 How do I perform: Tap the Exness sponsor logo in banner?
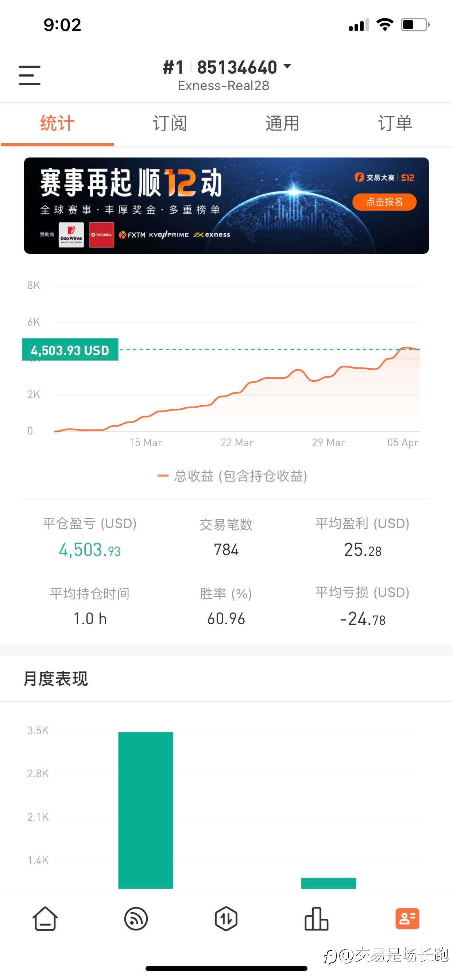(212, 235)
